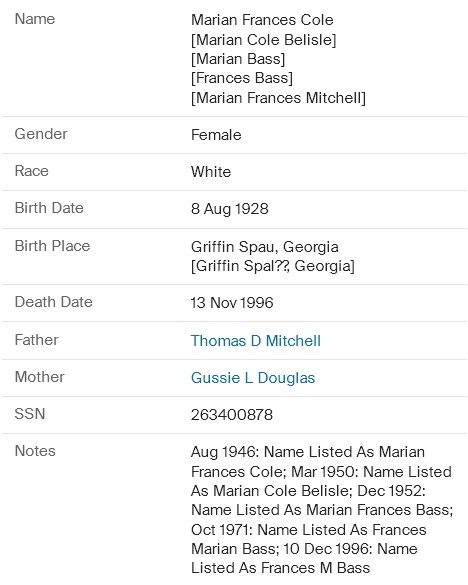This screenshot has height=585, width=468.
Task: Click the Griffin Spau, Georgia birth place
Action: 265,247
